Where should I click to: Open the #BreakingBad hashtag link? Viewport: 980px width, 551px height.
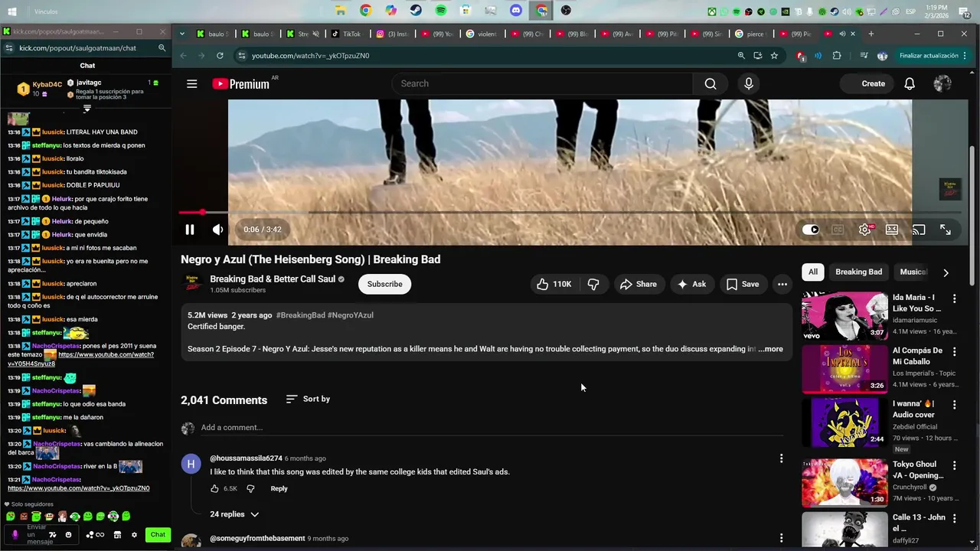tap(300, 315)
